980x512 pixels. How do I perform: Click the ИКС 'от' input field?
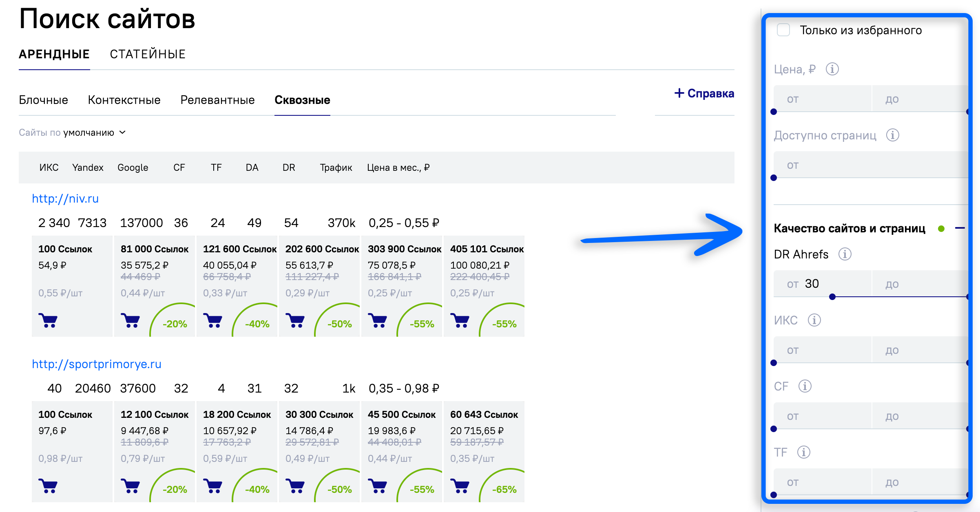pos(822,350)
